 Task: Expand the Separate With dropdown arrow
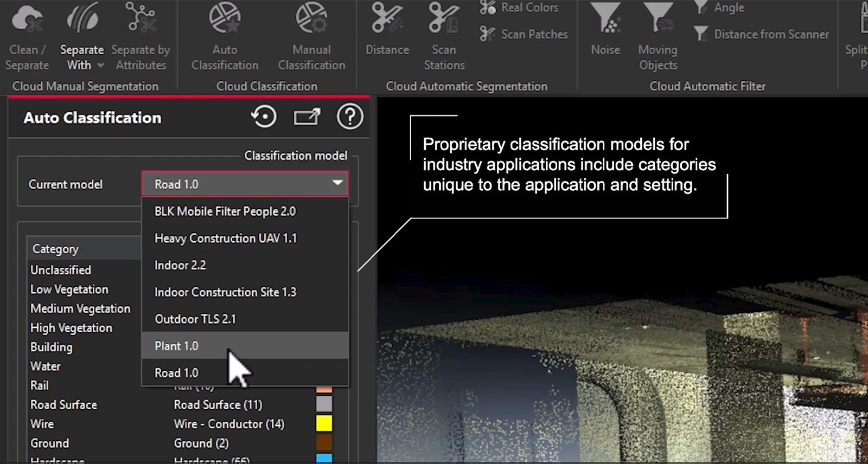tap(100, 66)
